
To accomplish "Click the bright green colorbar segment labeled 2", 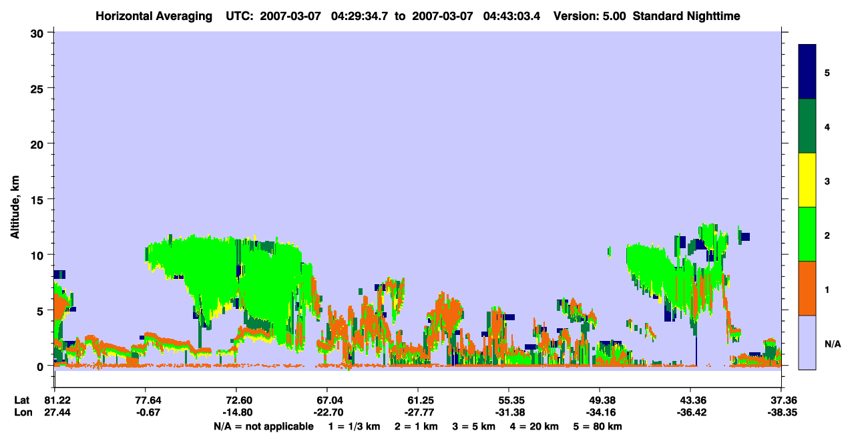I will 807,234.
